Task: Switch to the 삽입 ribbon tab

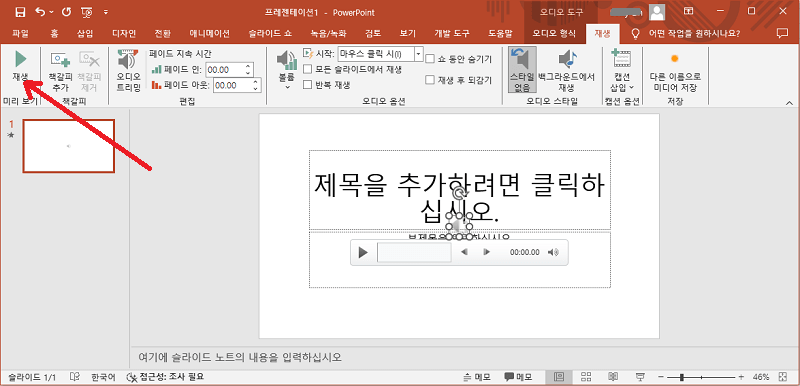Action: point(85,34)
